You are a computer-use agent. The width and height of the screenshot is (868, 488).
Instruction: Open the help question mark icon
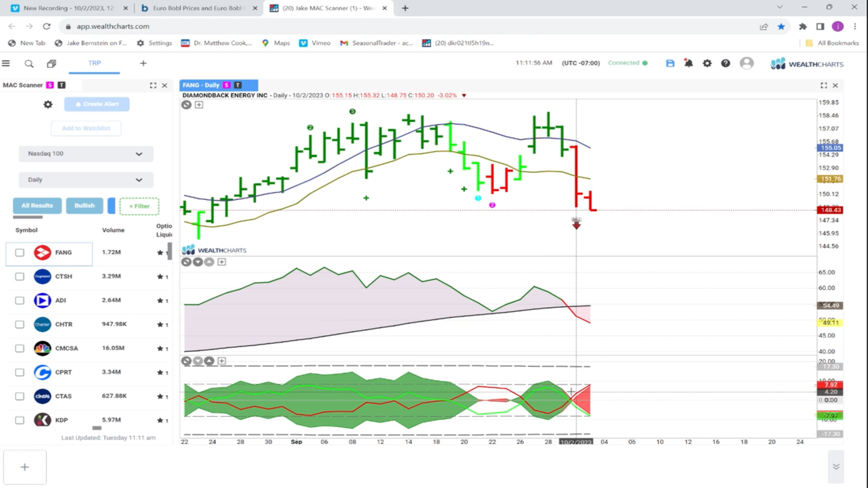click(726, 64)
